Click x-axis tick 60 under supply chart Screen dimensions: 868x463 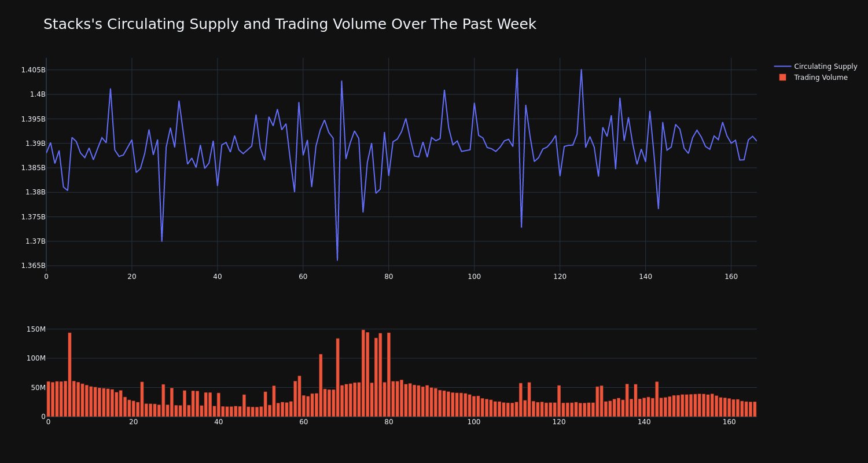(303, 277)
